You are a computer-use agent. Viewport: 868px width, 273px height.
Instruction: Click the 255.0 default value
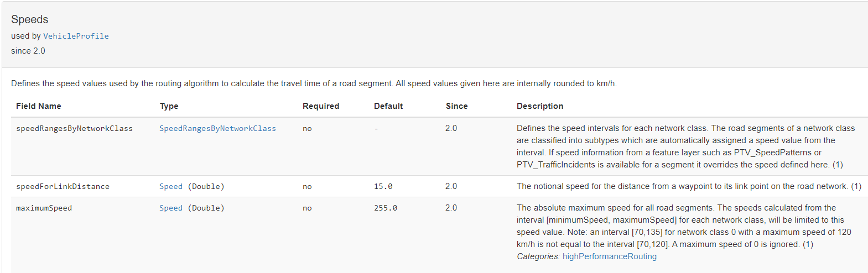tap(385, 208)
